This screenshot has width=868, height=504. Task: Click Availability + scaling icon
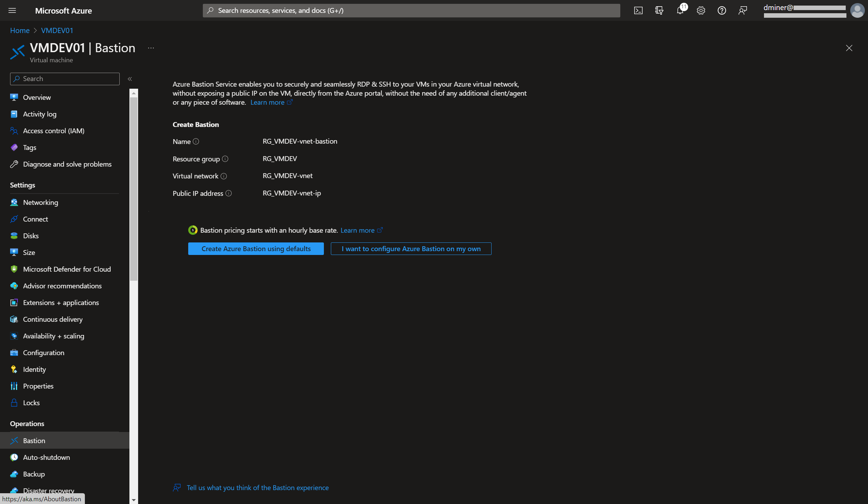click(14, 336)
